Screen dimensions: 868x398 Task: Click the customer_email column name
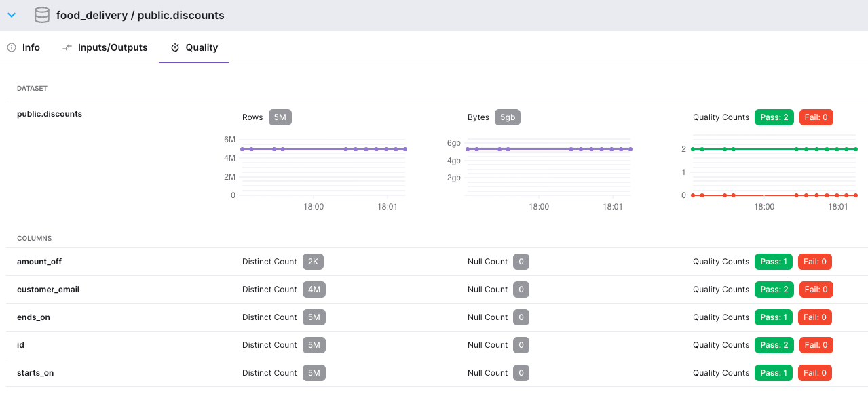[x=48, y=289]
